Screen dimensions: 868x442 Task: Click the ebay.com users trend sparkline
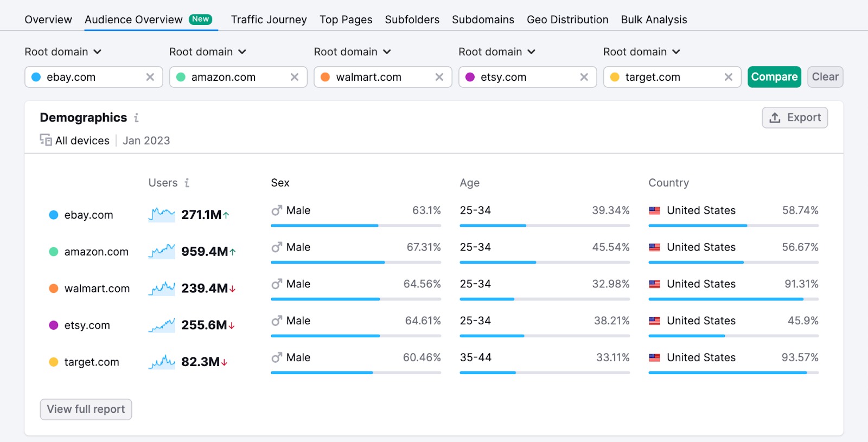pyautogui.click(x=162, y=215)
